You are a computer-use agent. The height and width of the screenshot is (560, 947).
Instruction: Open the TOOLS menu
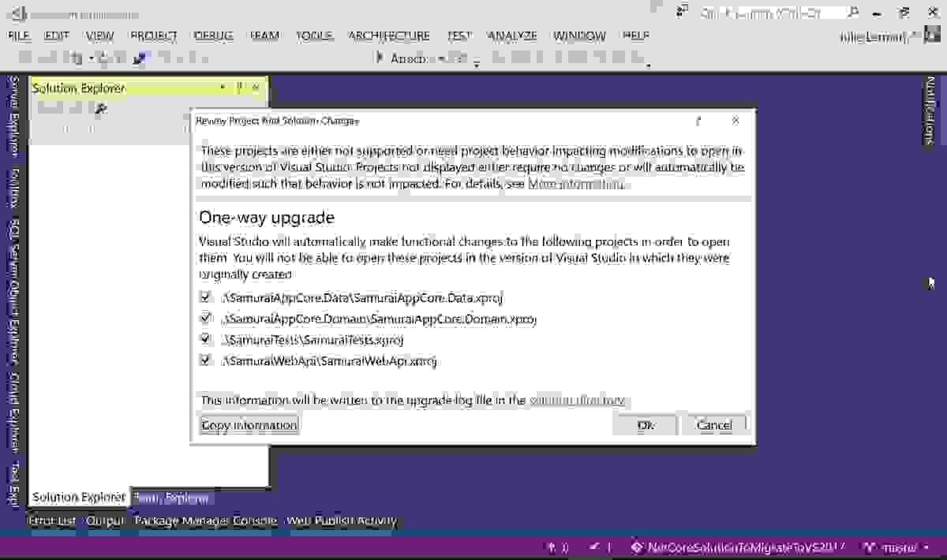pyautogui.click(x=314, y=35)
